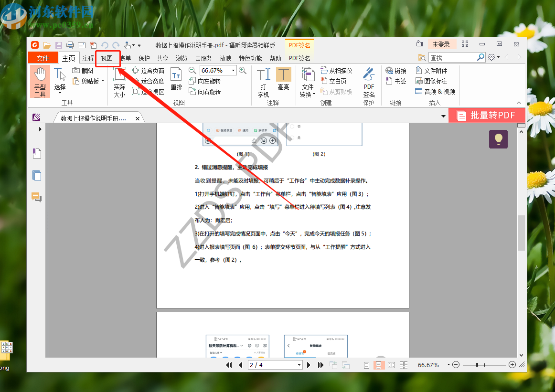Switch to facing pages view mode
Image resolution: width=555 pixels, height=392 pixels.
pyautogui.click(x=391, y=365)
